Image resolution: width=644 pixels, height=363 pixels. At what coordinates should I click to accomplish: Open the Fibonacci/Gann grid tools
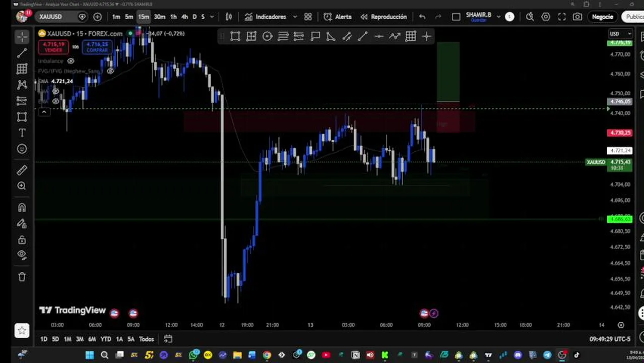click(22, 69)
